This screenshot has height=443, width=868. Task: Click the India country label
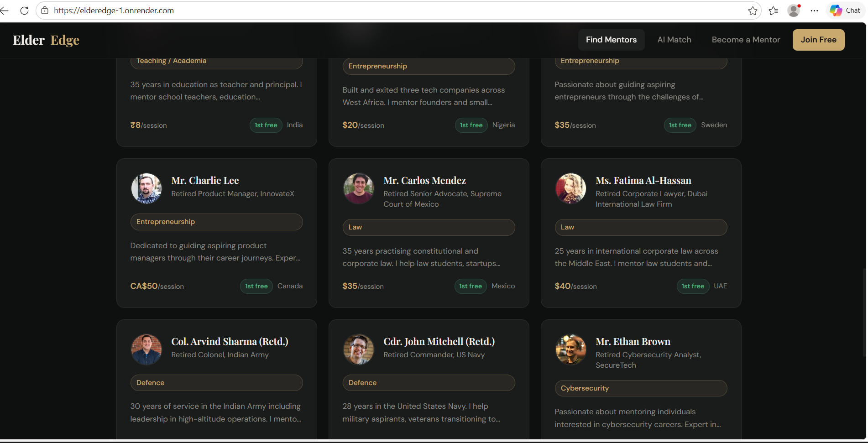295,125
